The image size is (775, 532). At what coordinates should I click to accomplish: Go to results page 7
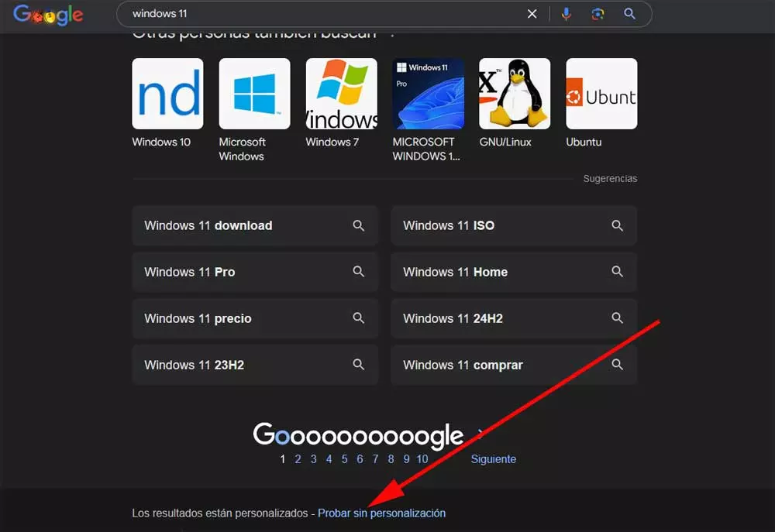tap(375, 459)
